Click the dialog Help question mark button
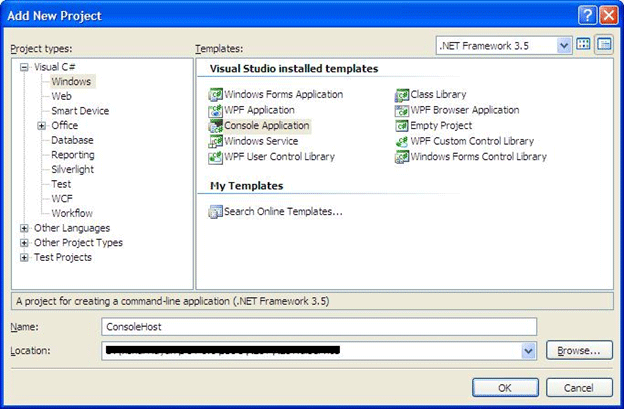The image size is (624, 409). 587,16
